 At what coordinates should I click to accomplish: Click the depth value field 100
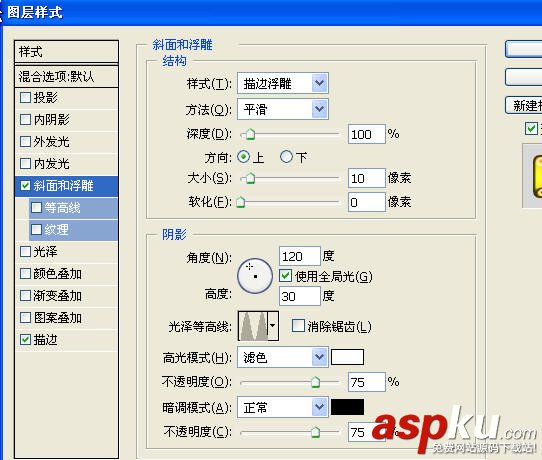tap(366, 134)
